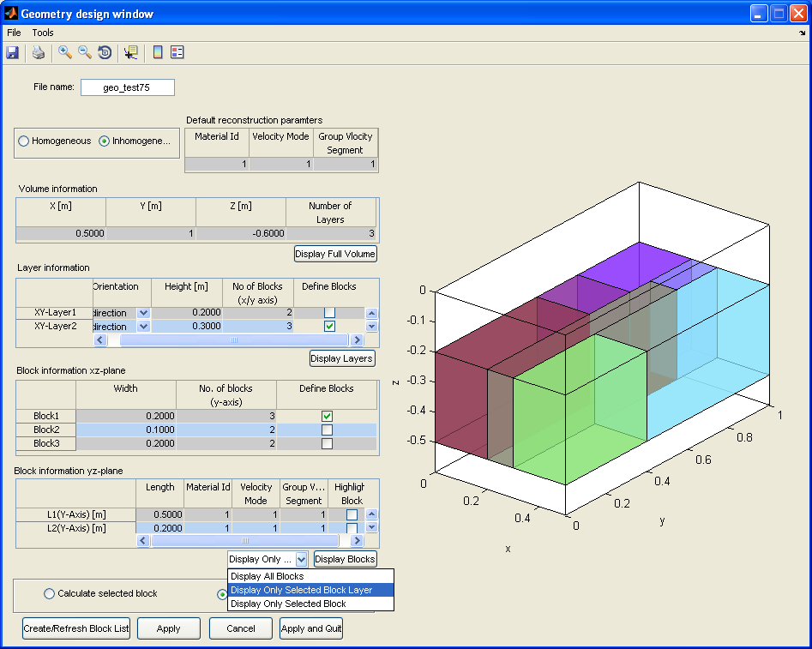Image resolution: width=812 pixels, height=649 pixels.
Task: Activate the Data Cursor tool
Action: 130,52
